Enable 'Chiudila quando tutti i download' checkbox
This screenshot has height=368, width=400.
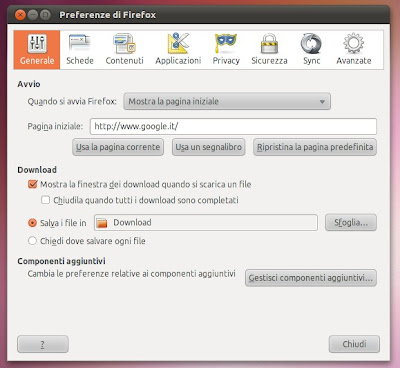click(45, 200)
